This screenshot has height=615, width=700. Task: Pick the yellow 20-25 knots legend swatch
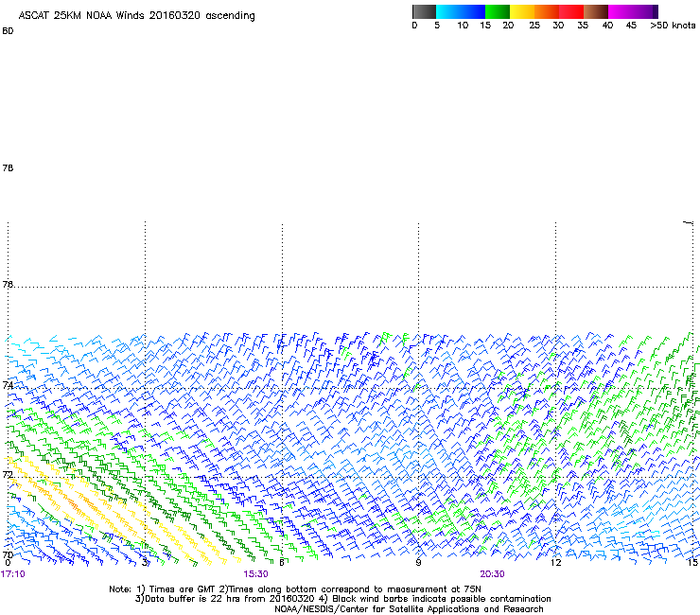click(522, 11)
